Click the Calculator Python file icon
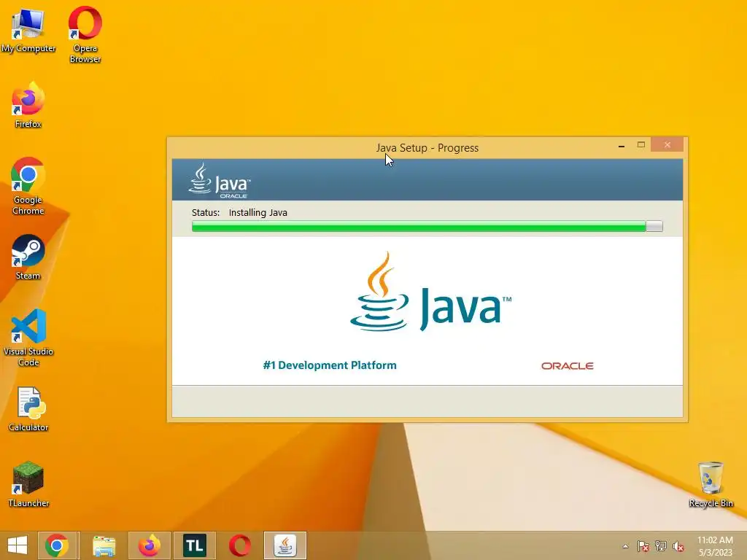Viewport: 747px width, 560px height. pos(28,409)
